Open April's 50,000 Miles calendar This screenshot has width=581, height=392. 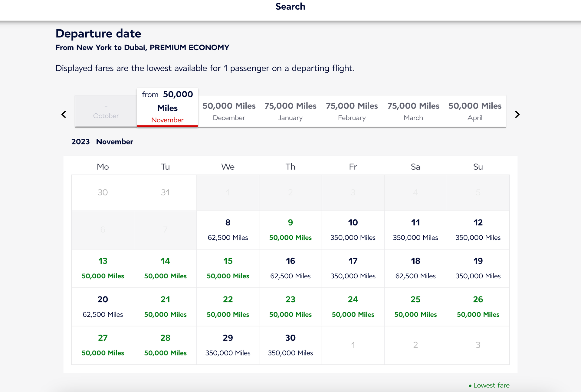click(x=475, y=111)
